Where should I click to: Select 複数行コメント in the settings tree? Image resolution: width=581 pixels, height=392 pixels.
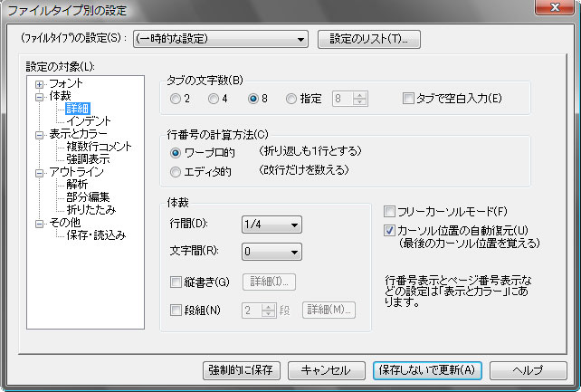click(99, 147)
